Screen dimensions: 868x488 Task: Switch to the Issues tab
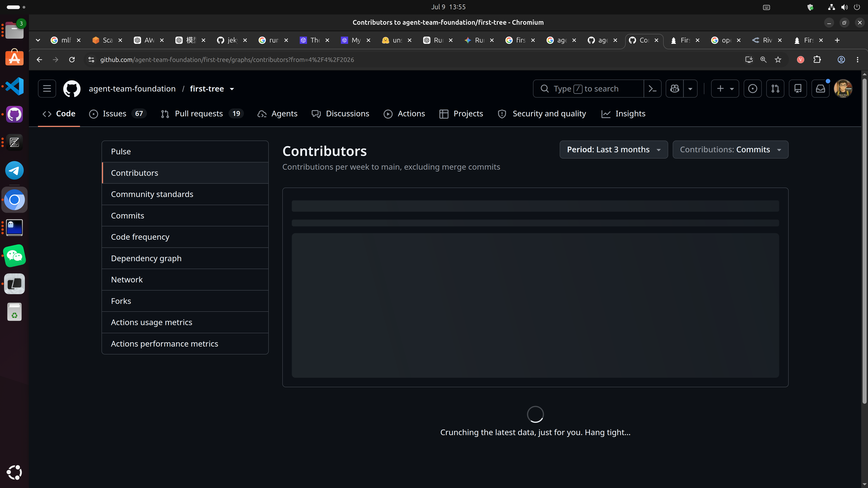click(118, 113)
